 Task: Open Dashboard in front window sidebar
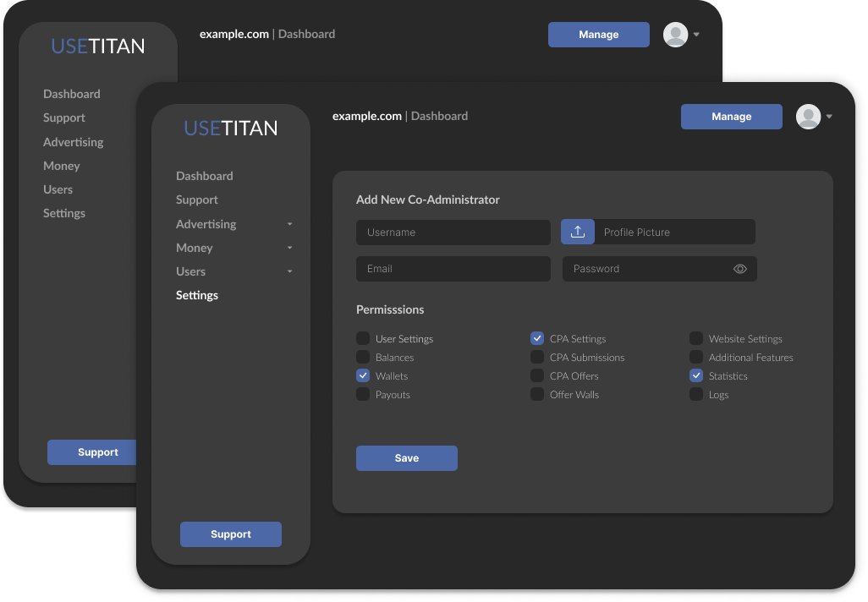(x=204, y=176)
